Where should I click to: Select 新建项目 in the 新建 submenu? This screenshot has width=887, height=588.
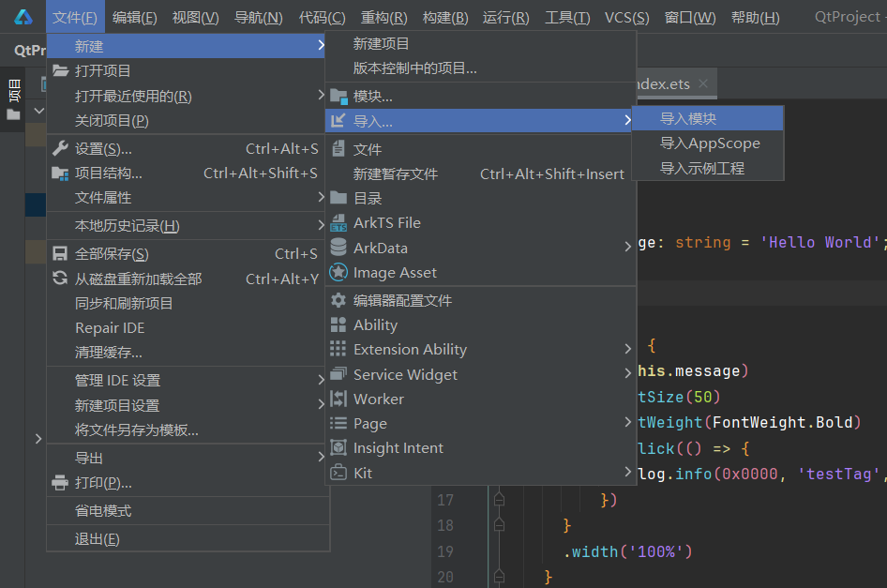[381, 44]
